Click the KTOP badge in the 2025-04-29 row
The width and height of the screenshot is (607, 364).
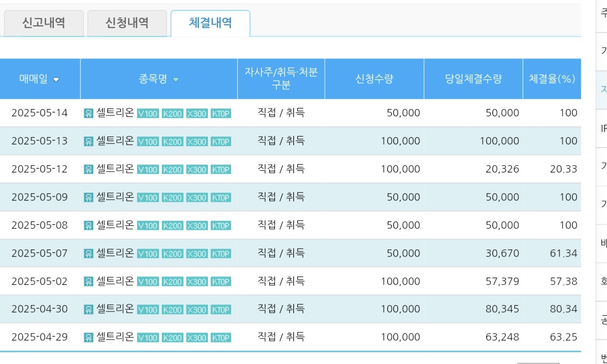click(221, 338)
